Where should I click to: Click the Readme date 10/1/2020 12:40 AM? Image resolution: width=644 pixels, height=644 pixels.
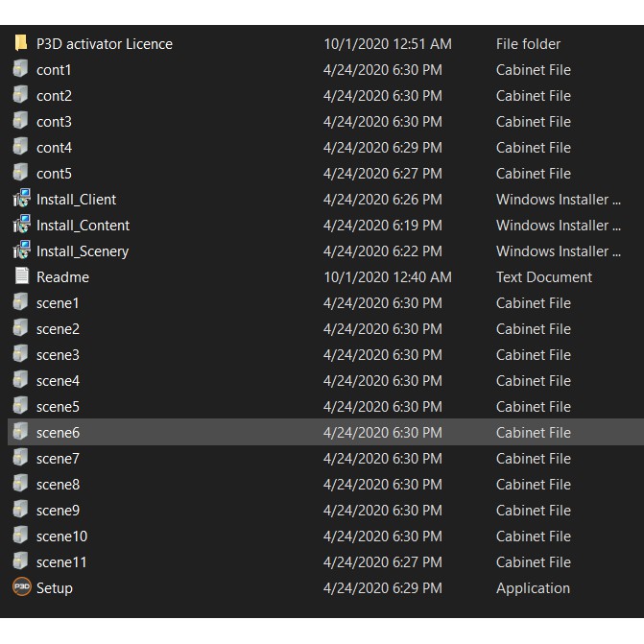pos(387,277)
